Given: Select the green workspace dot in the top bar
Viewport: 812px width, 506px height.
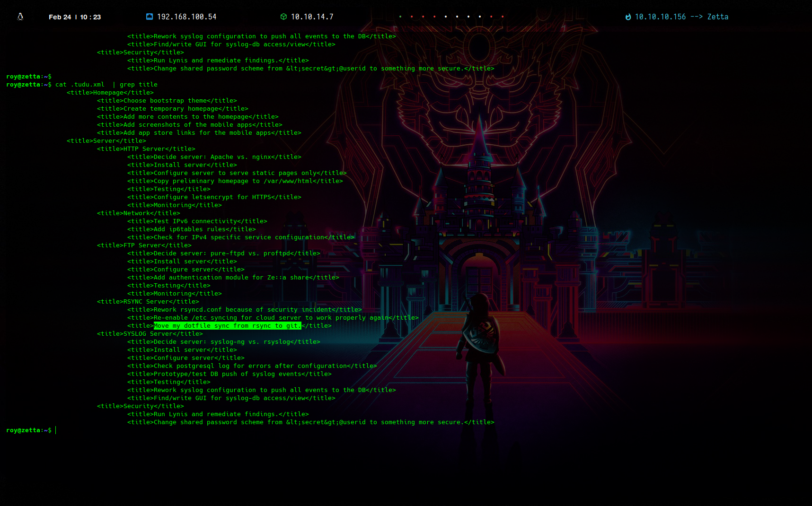Looking at the screenshot, I should pyautogui.click(x=400, y=17).
